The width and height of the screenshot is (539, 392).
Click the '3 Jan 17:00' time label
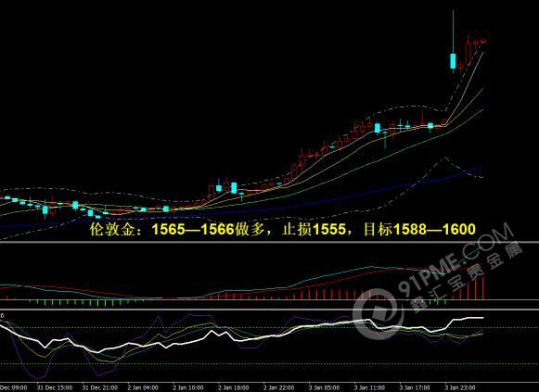[x=416, y=387]
